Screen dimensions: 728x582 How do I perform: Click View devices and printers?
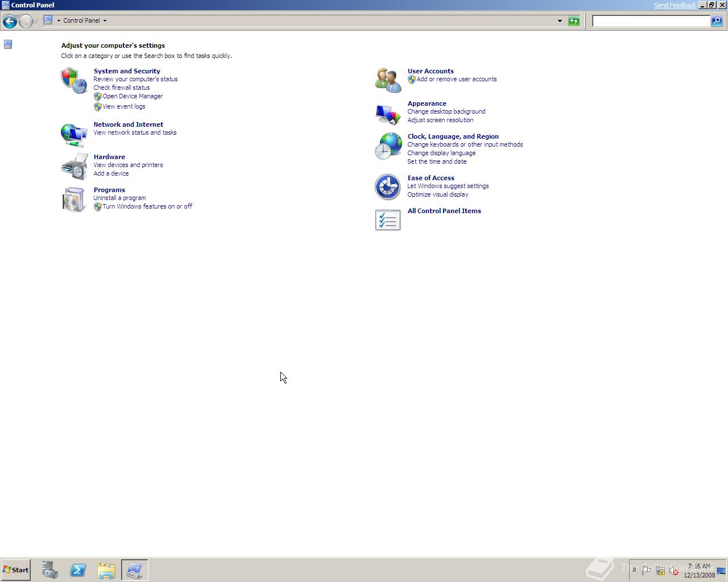tap(128, 165)
